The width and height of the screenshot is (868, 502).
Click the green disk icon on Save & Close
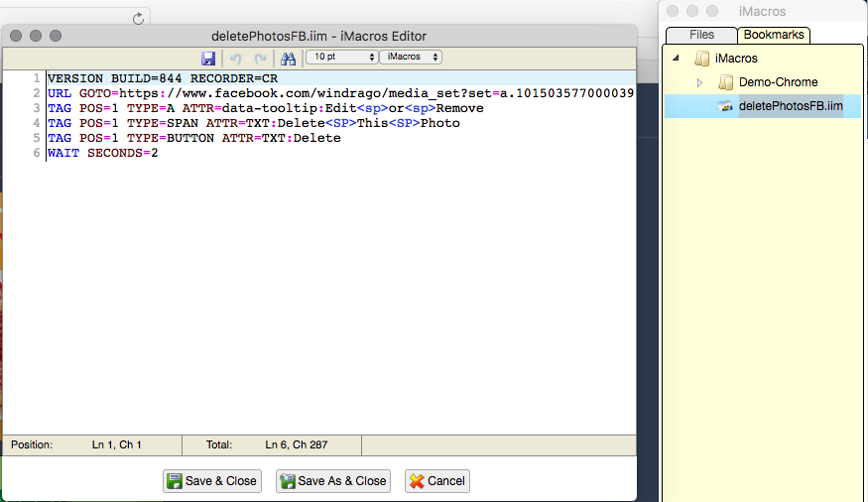175,481
